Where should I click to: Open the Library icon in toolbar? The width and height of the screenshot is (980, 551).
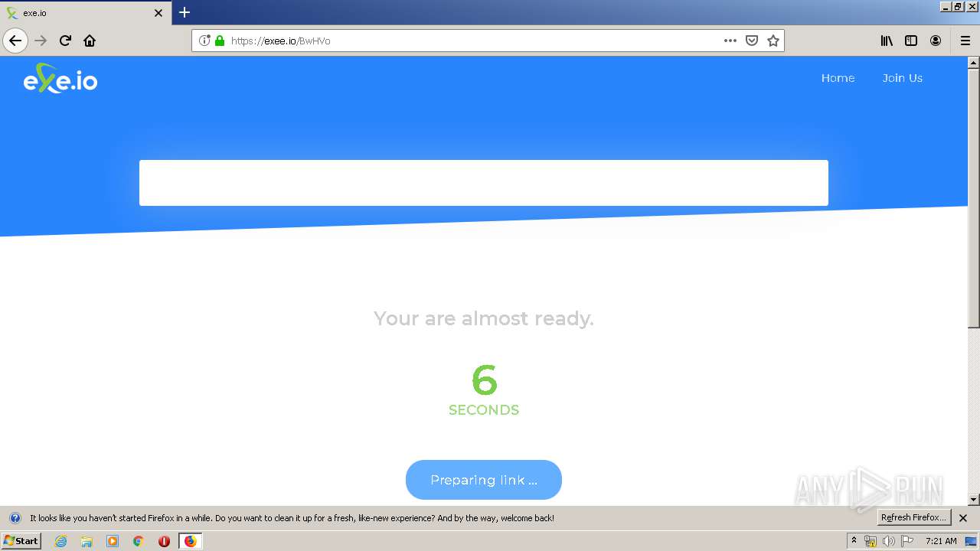click(x=887, y=41)
